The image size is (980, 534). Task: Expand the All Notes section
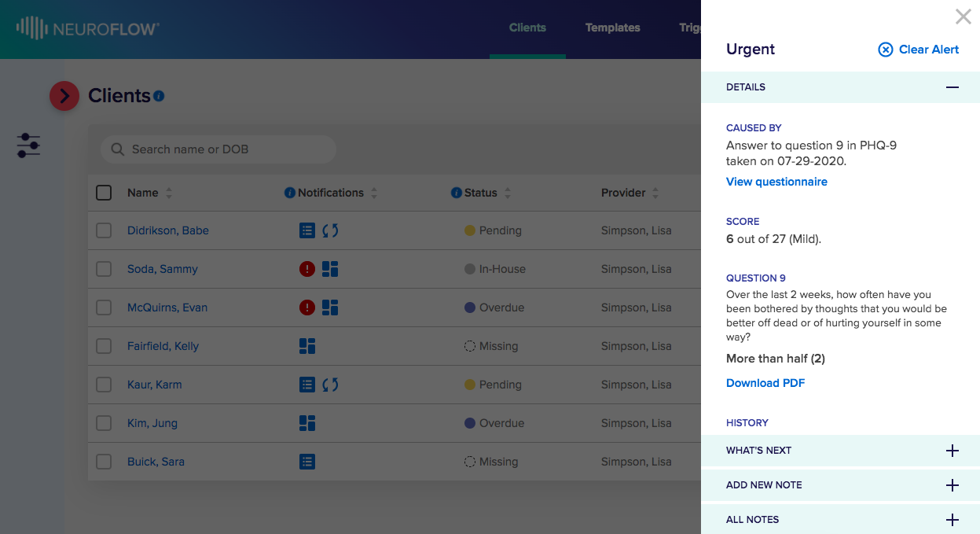(952, 520)
